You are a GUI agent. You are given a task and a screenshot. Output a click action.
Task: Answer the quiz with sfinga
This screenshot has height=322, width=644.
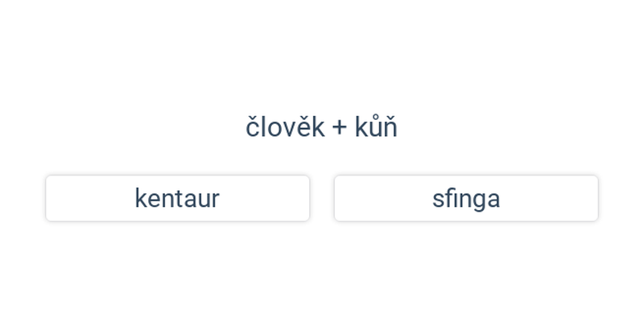pyautogui.click(x=466, y=198)
